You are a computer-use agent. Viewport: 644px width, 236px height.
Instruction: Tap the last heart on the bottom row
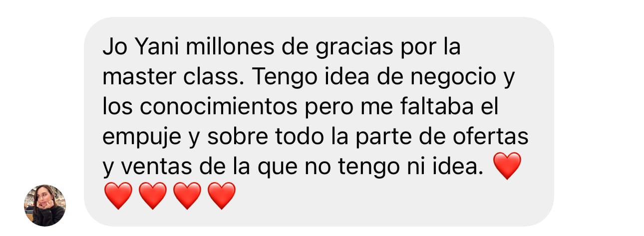pyautogui.click(x=221, y=196)
